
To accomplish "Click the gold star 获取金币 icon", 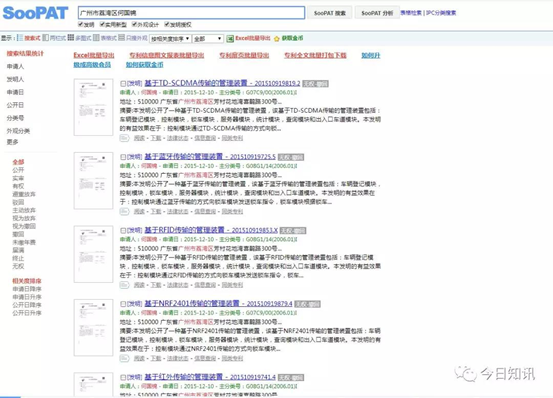I will 276,38.
